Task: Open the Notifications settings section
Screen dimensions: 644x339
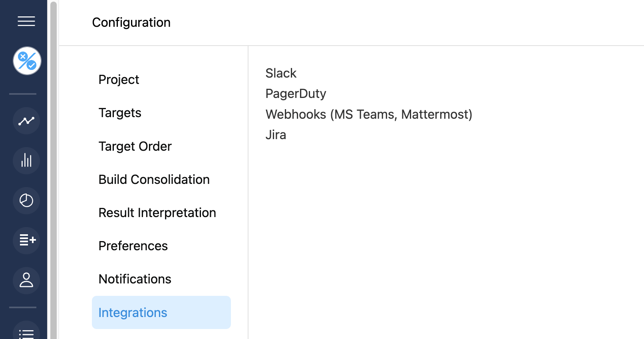Action: coord(135,279)
